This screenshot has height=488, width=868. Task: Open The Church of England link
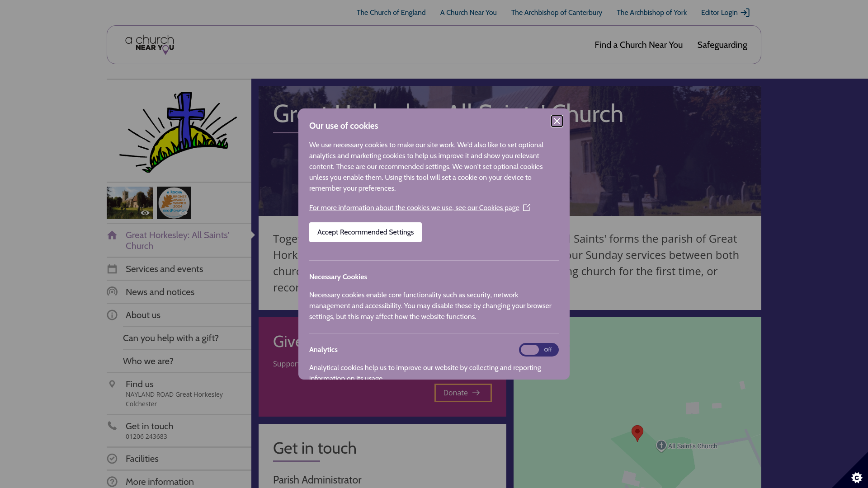pos(391,13)
